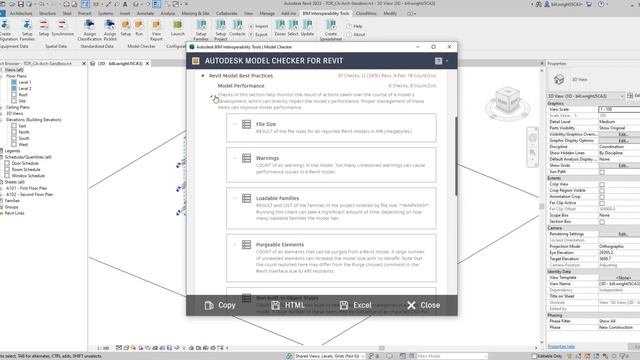Click the View Scale value field

pos(619,109)
